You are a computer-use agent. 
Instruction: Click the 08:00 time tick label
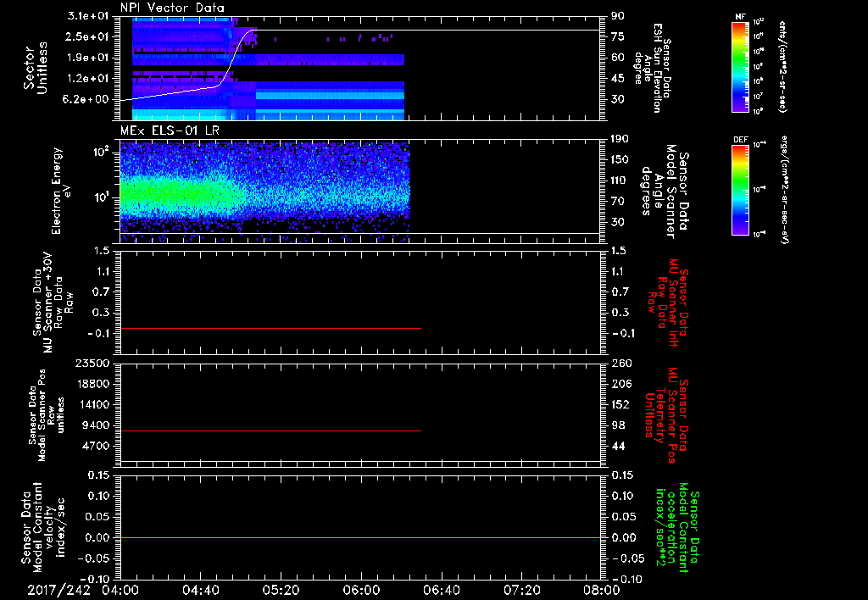point(602,590)
